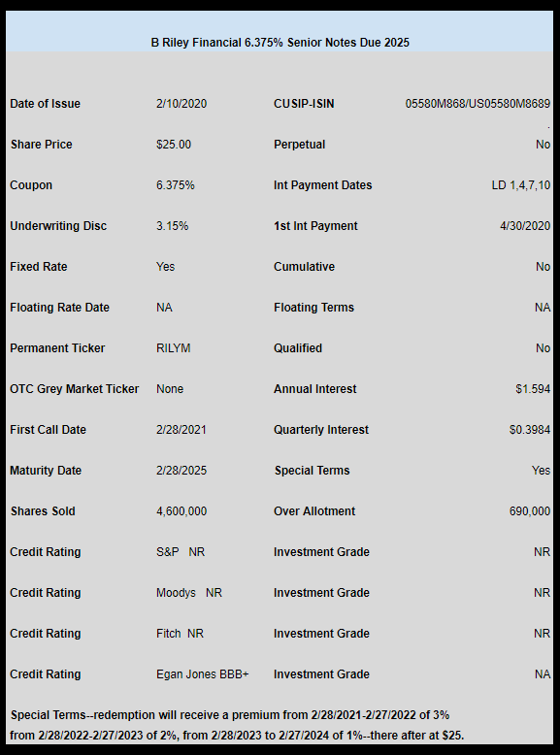Click the Share Price value $25.00

174,145
